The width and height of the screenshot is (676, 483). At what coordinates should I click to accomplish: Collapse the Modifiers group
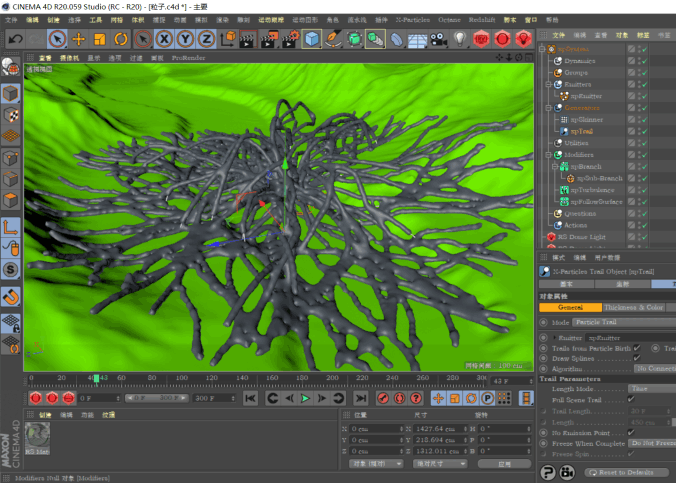548,154
